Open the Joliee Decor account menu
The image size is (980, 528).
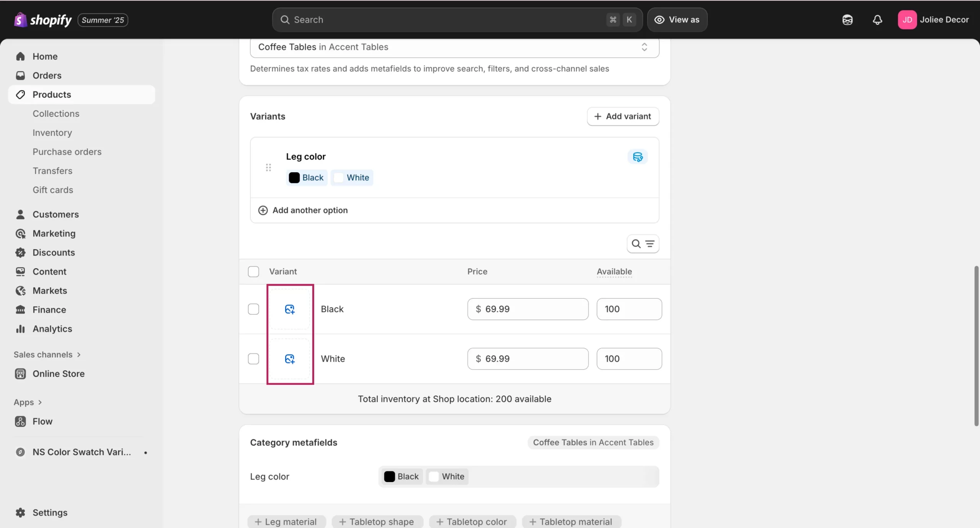point(933,20)
